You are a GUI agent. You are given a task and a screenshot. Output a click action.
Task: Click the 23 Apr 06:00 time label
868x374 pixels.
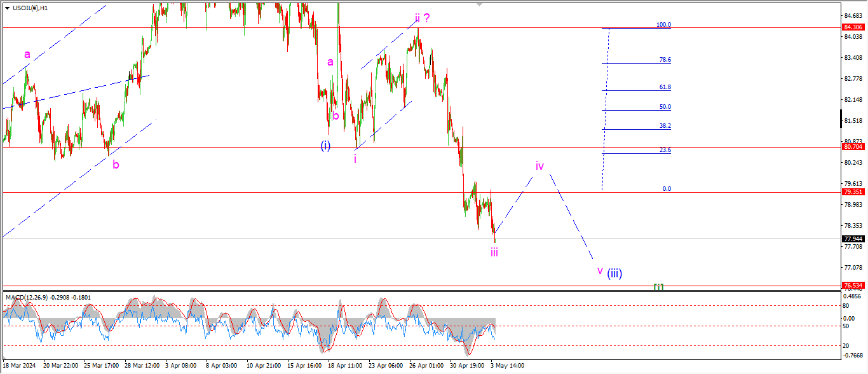[386, 366]
